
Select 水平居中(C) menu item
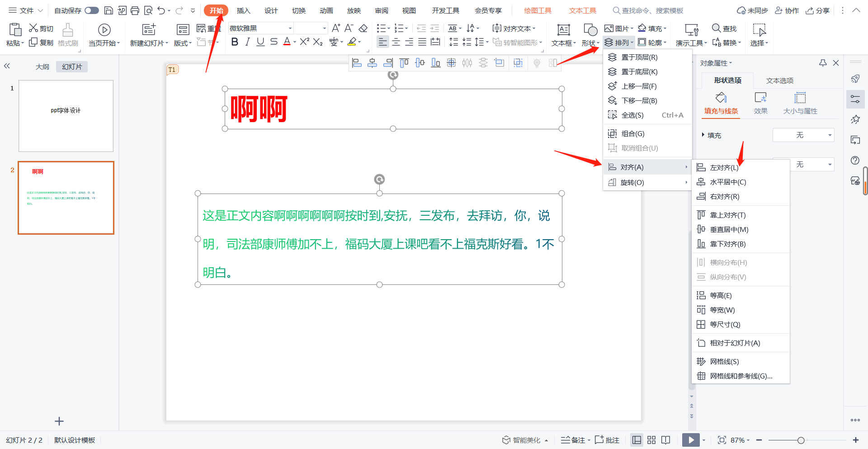tap(741, 182)
